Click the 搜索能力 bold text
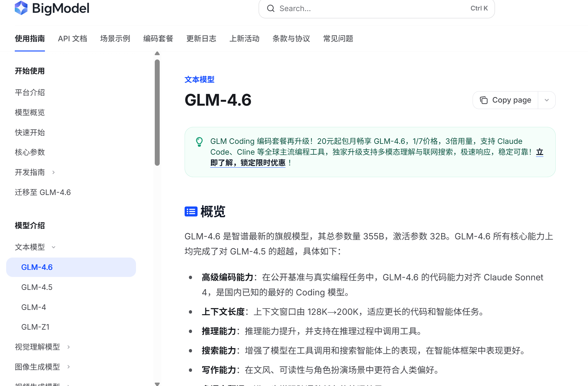Screen dimensions: 588x386 219,351
